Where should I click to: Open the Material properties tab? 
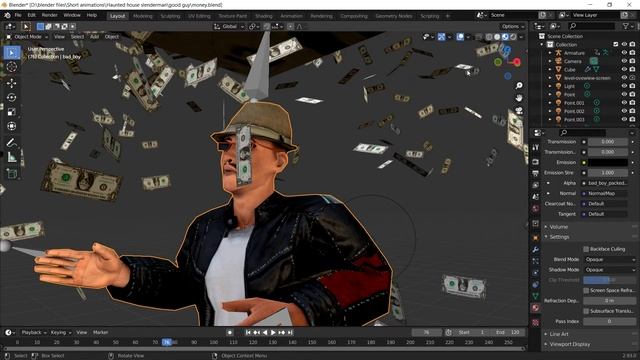(536, 308)
